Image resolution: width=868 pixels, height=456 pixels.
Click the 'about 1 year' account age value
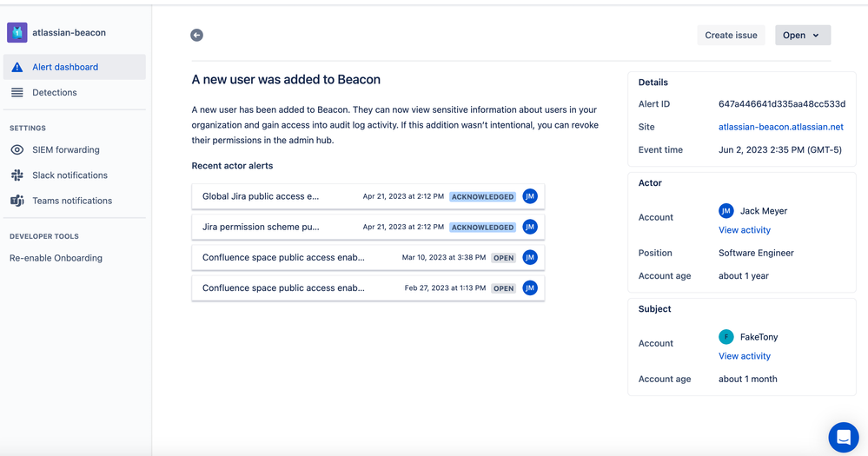(x=744, y=276)
